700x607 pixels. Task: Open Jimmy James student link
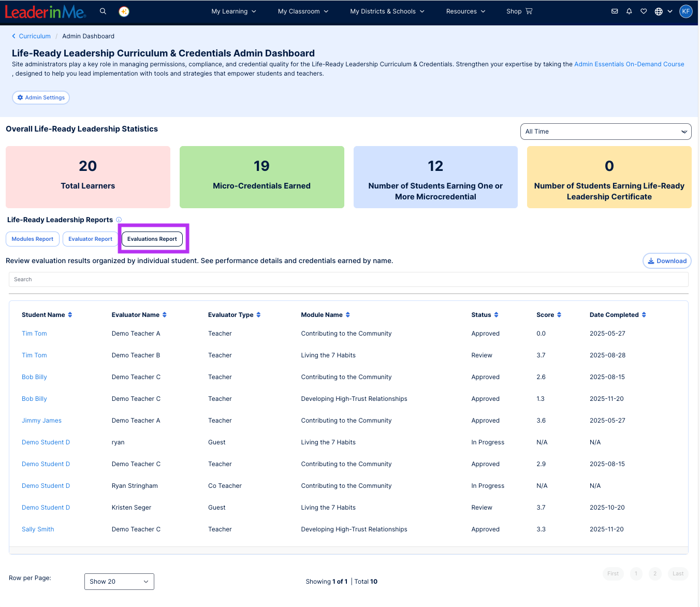click(41, 421)
